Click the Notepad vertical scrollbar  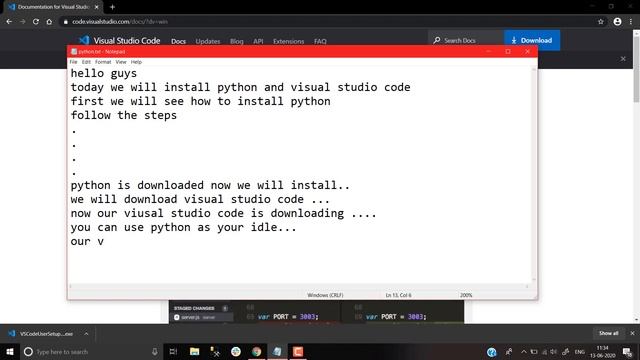pyautogui.click(x=534, y=174)
